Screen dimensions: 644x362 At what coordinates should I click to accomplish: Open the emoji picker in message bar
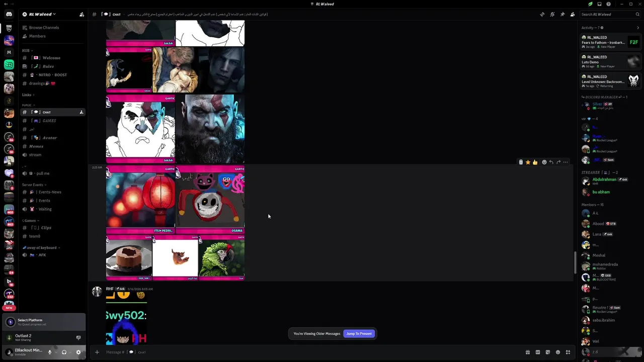point(558,352)
